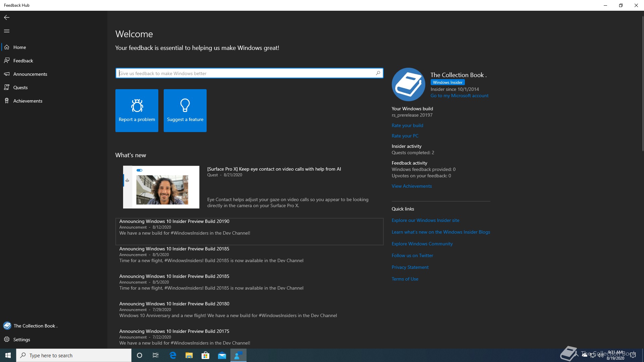644x362 pixels.
Task: Go to Announcements in sidebar
Action: 54,74
